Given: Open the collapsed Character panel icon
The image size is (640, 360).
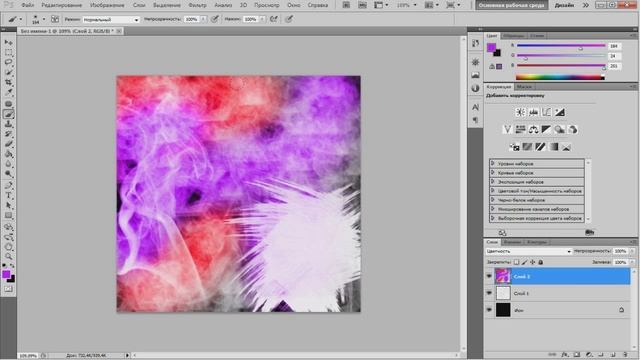Looking at the screenshot, I should click(475, 107).
